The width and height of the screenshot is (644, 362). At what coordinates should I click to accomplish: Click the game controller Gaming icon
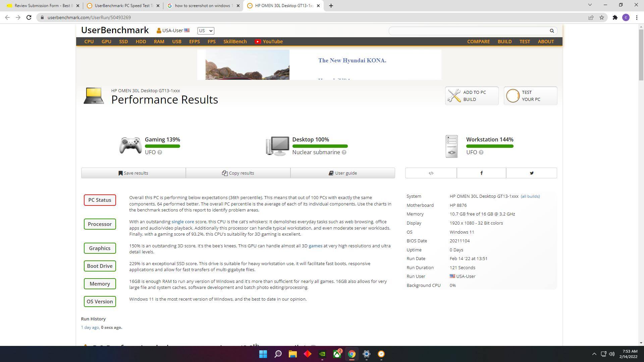tap(130, 146)
